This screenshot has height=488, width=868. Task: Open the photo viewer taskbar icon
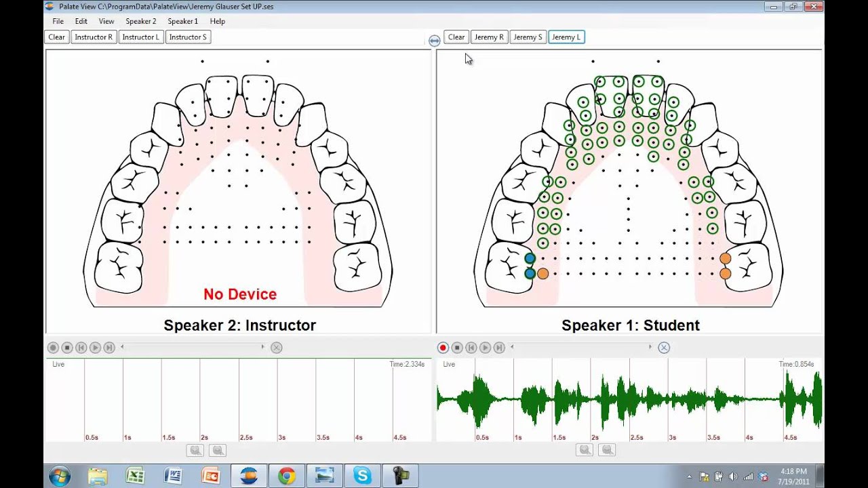[324, 476]
